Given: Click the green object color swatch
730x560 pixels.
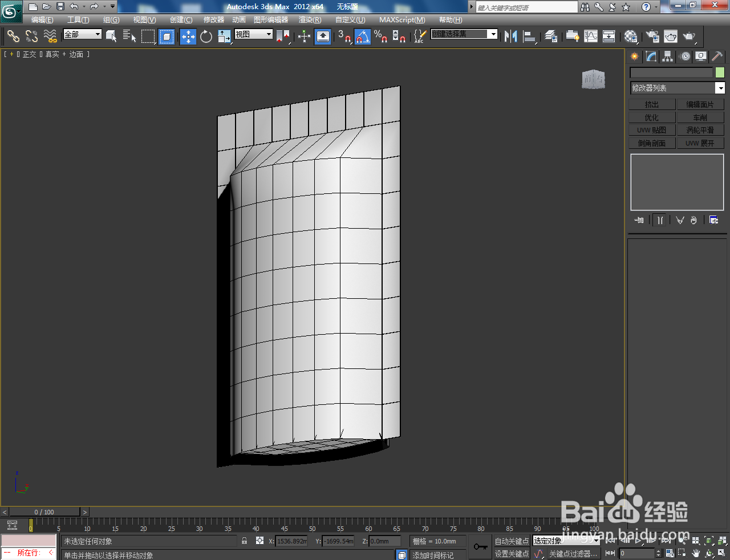Looking at the screenshot, I should coord(720,72).
